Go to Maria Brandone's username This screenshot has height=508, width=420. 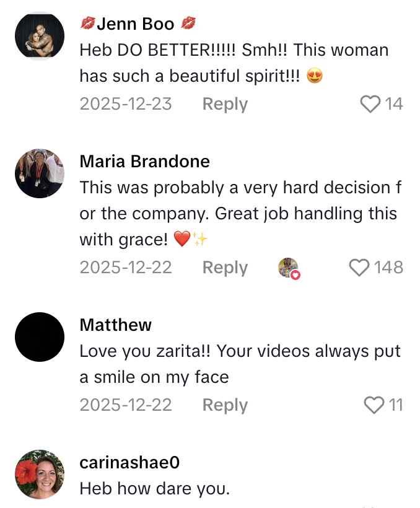[x=145, y=162]
